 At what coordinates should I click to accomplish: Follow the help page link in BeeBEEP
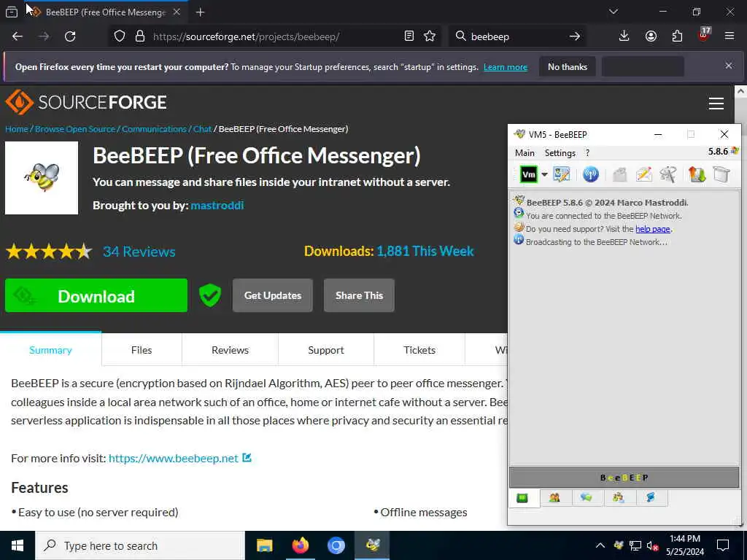click(x=653, y=229)
